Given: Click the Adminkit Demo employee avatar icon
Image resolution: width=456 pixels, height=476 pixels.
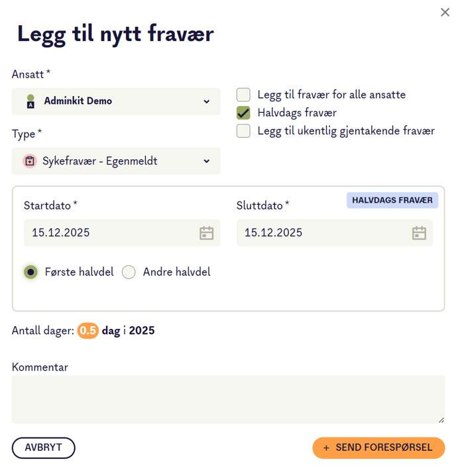Looking at the screenshot, I should pos(30,101).
